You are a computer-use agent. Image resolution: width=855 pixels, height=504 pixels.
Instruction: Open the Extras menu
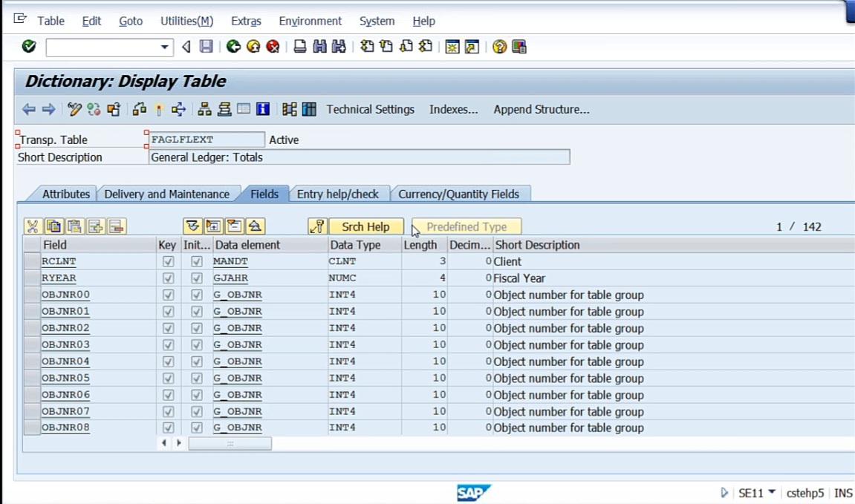point(246,22)
